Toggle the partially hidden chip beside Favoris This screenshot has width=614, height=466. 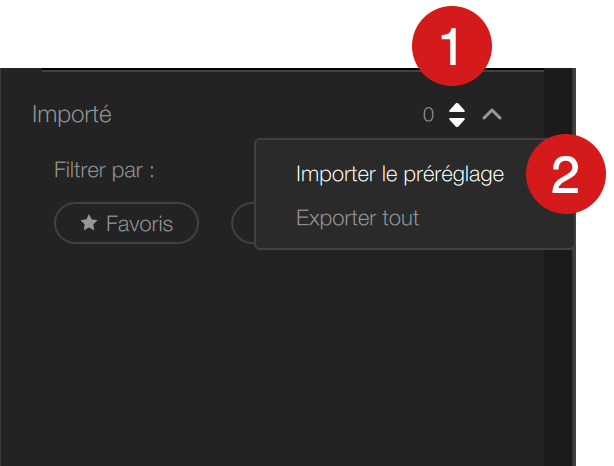243,223
